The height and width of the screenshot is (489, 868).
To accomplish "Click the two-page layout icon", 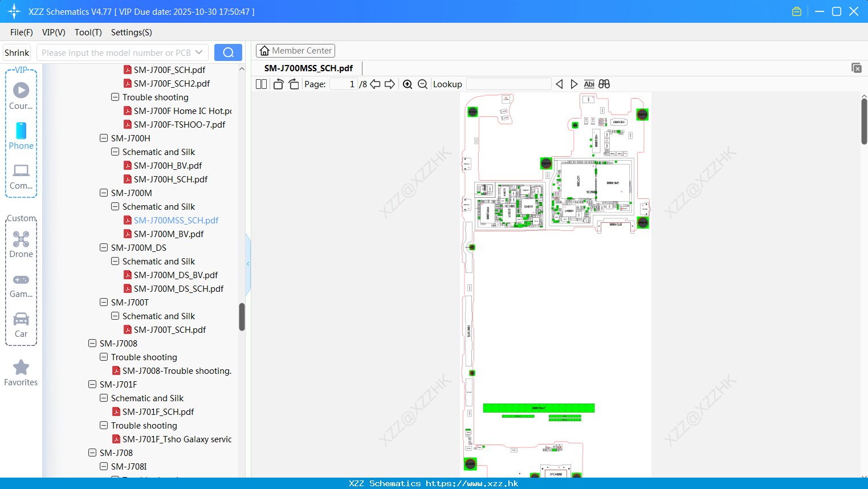I will point(261,84).
